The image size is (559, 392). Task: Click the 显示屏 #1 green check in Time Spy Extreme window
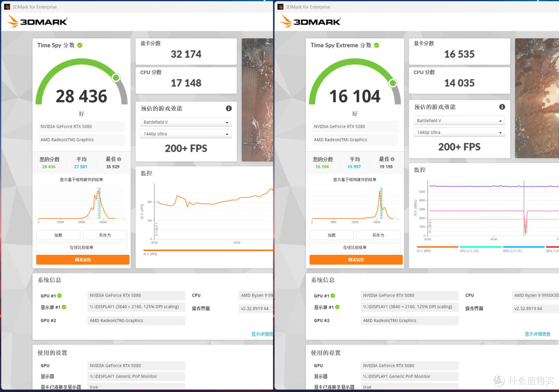coord(337,307)
